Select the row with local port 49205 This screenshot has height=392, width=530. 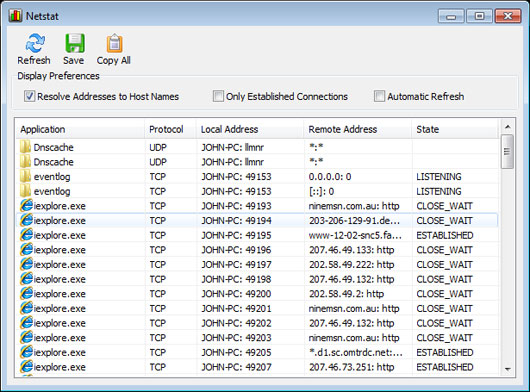[257, 352]
